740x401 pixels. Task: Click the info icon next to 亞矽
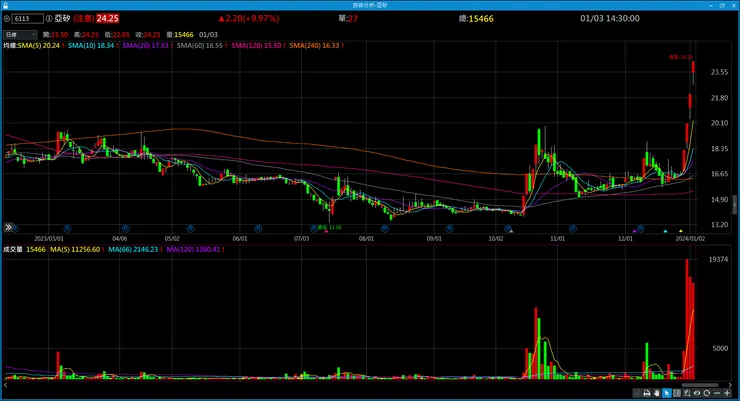click(49, 19)
